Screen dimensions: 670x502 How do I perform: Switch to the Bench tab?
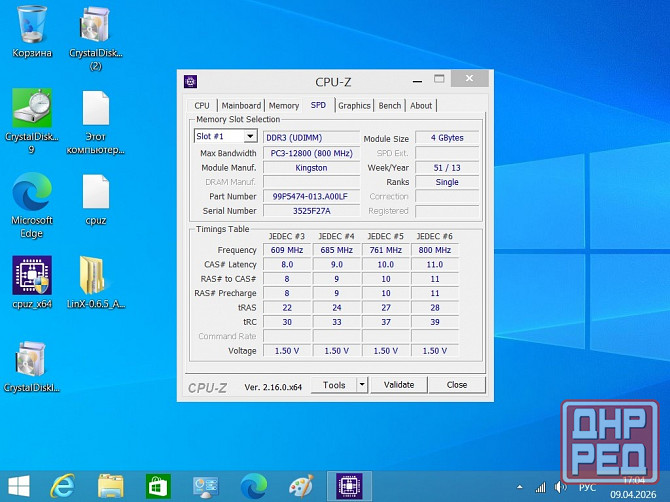click(390, 106)
